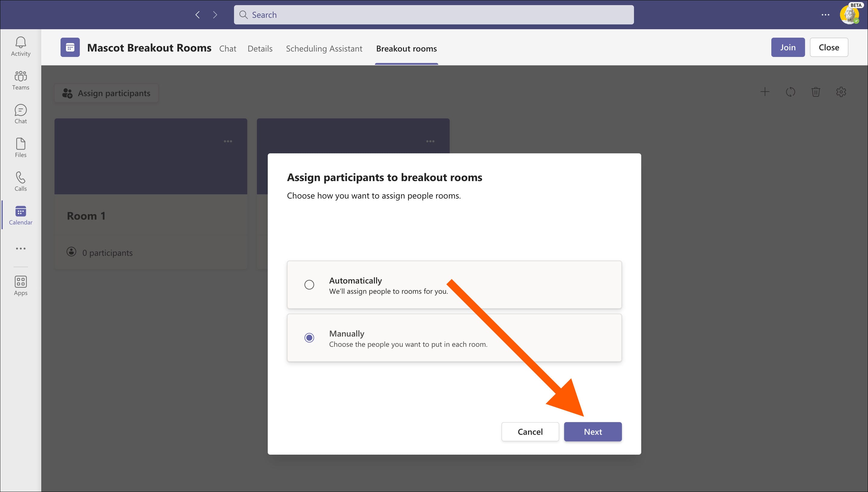Open breakout room settings gear
Image resolution: width=868 pixels, height=492 pixels.
click(841, 92)
